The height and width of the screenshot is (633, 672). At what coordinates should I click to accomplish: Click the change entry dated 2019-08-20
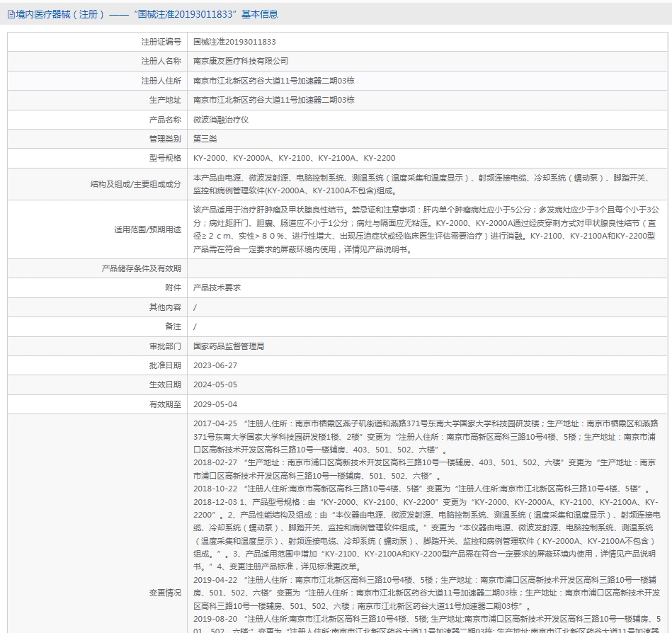427,624
